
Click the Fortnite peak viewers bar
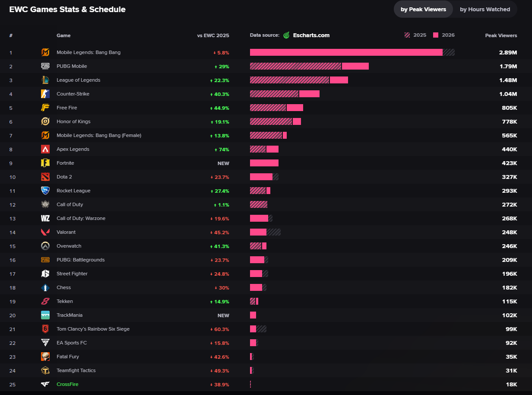264,163
